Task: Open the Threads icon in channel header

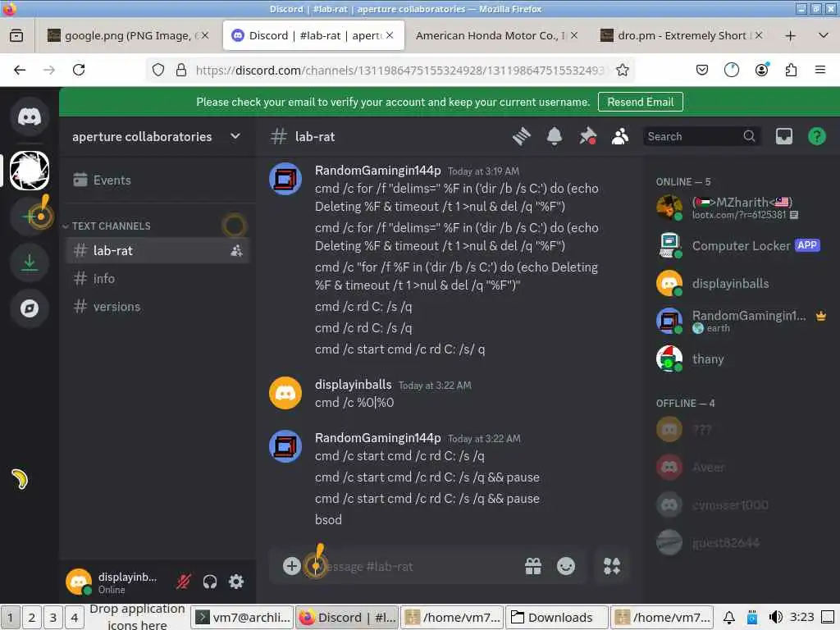Action: click(x=521, y=137)
